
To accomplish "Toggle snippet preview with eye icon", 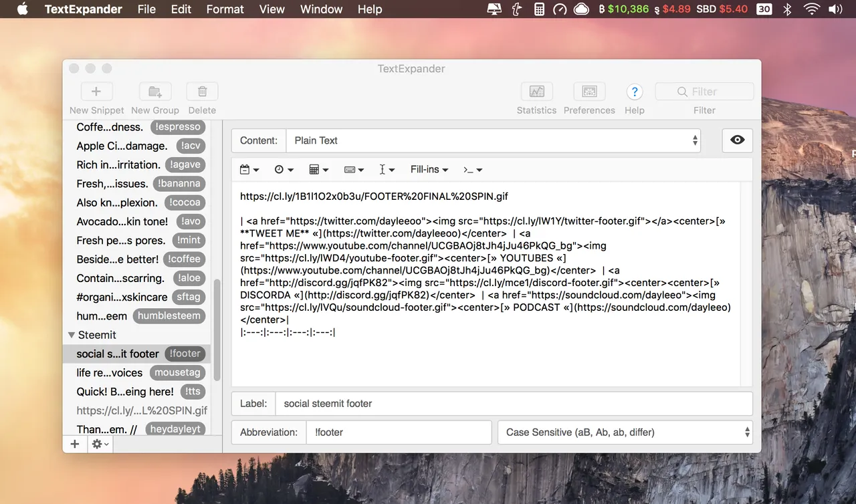I will [x=737, y=140].
